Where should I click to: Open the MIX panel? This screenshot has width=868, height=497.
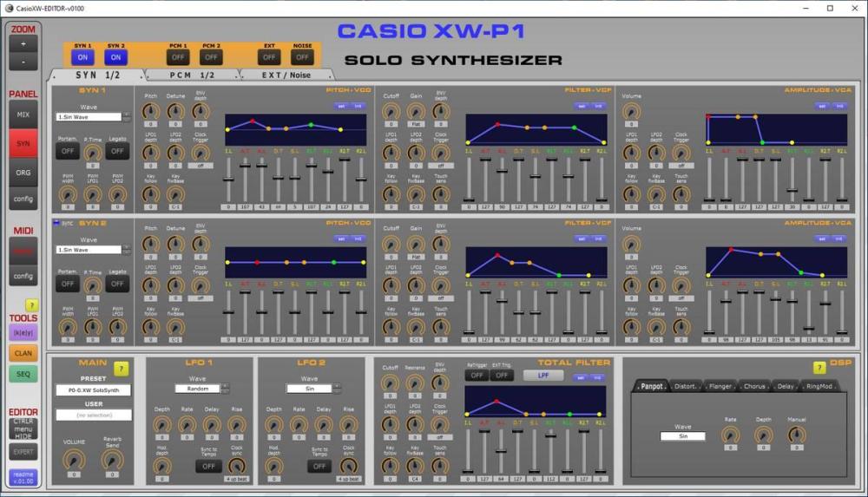click(23, 114)
